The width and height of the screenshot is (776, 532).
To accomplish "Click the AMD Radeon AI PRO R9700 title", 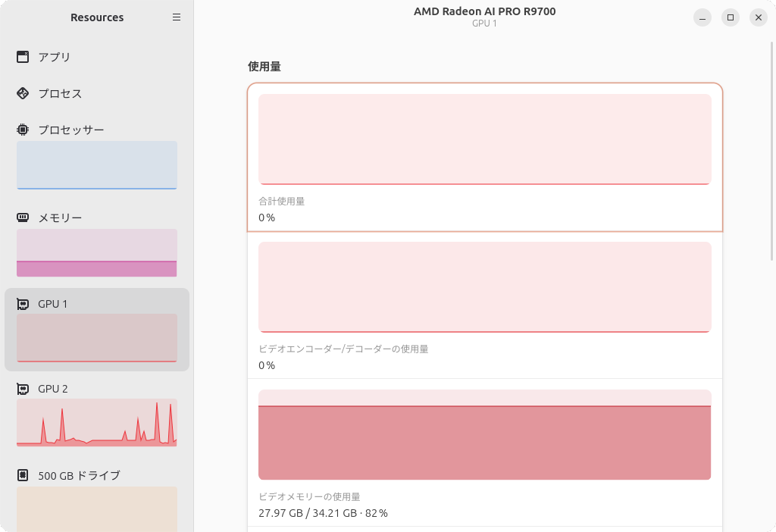I will (x=484, y=11).
